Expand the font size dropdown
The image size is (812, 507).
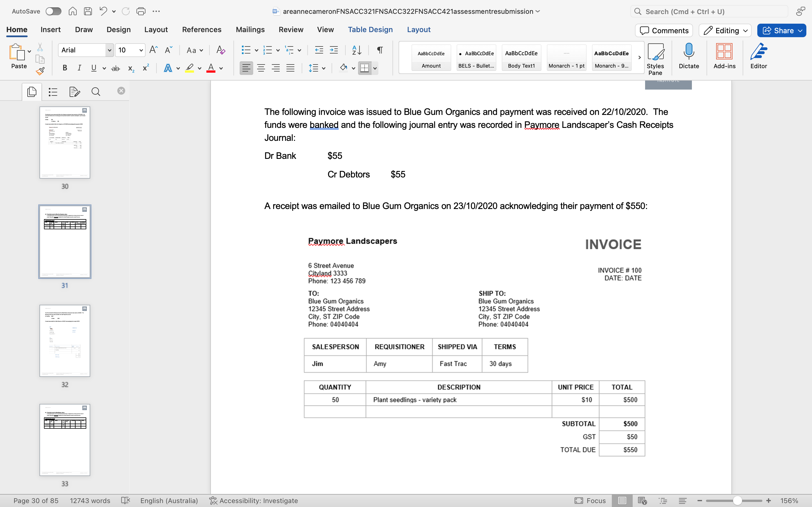(x=141, y=50)
